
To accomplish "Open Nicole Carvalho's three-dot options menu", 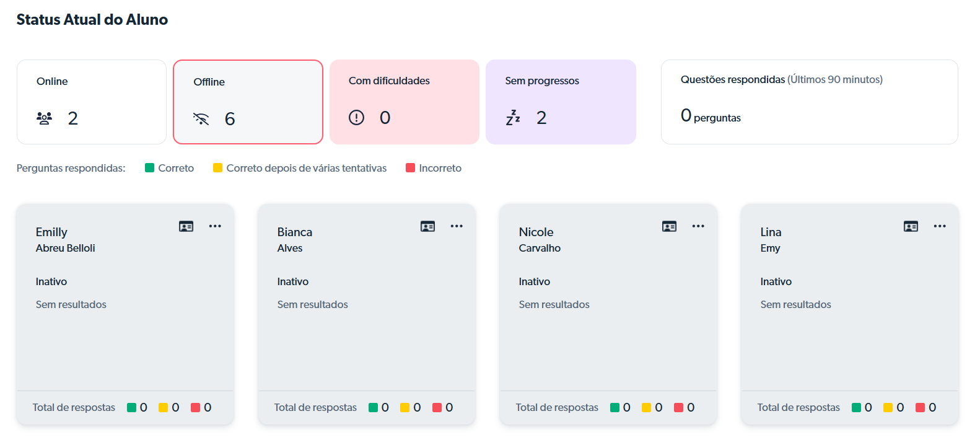I will tap(698, 226).
